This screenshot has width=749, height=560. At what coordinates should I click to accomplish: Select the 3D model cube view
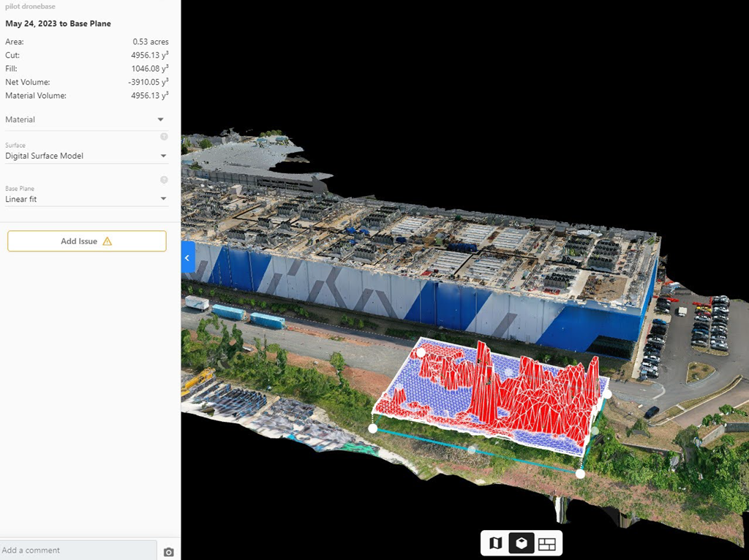[521, 543]
